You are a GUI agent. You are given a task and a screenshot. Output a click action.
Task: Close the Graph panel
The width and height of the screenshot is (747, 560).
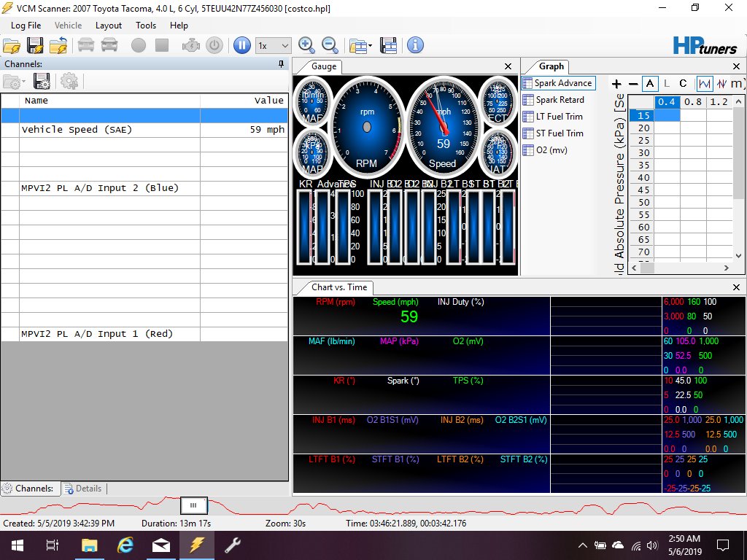click(736, 66)
